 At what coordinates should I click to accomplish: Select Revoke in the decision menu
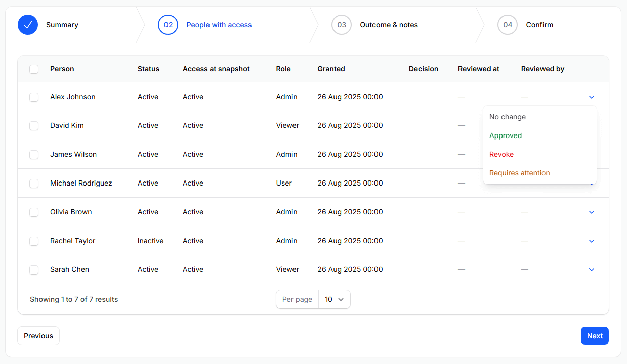[x=501, y=154]
